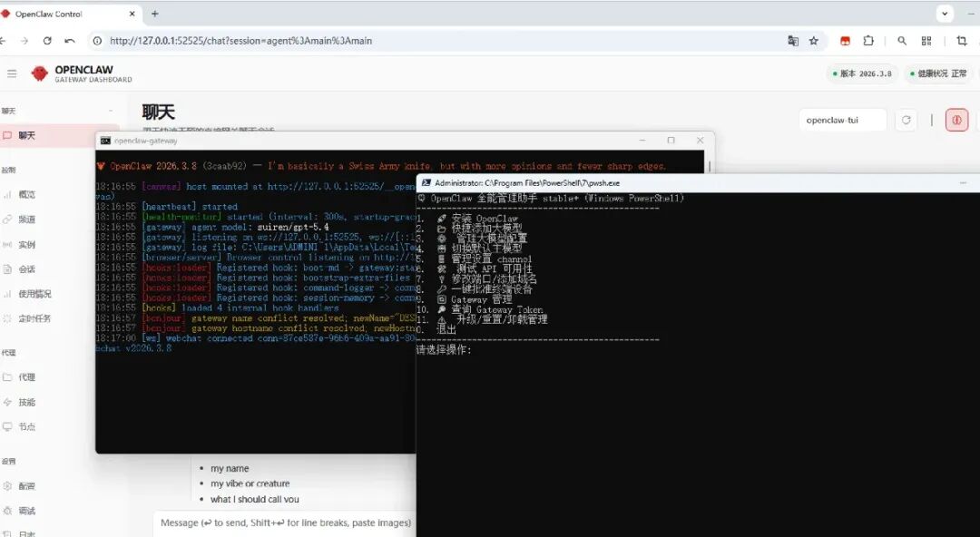The height and width of the screenshot is (537, 980).
Task: Open 实例 instances in the sidebar
Action: pyautogui.click(x=26, y=244)
